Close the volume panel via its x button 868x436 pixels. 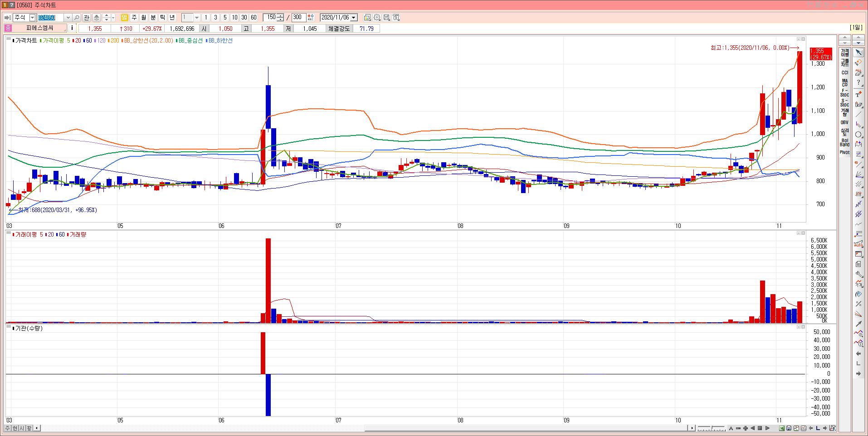click(803, 233)
